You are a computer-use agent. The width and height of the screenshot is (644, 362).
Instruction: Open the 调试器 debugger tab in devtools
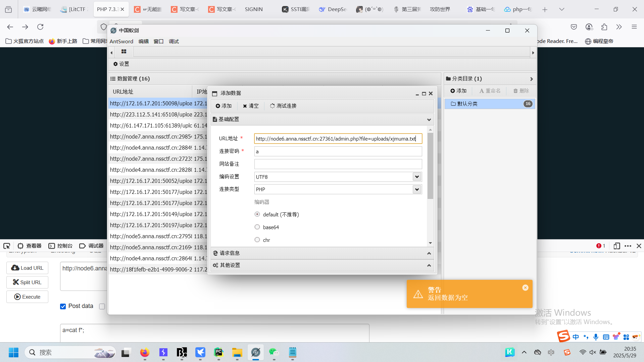click(91, 246)
